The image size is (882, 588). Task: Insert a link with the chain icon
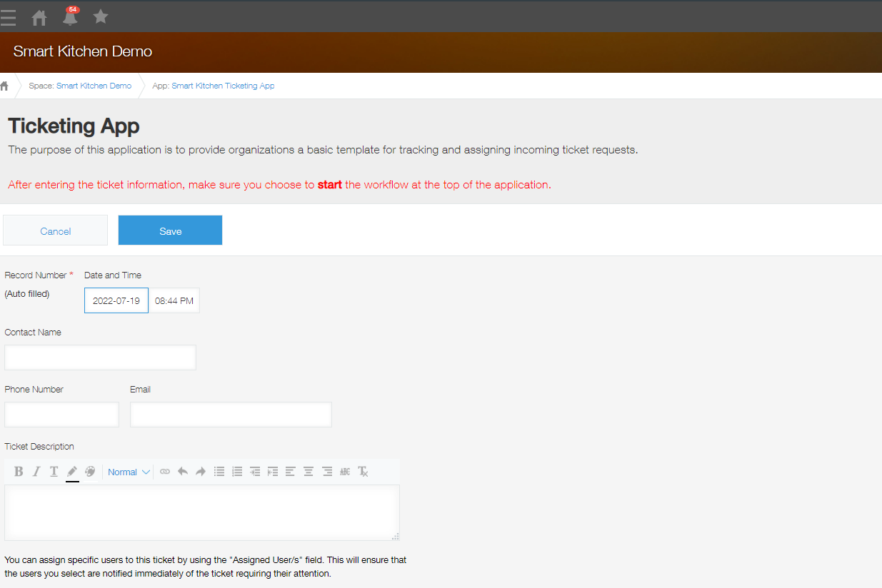165,472
